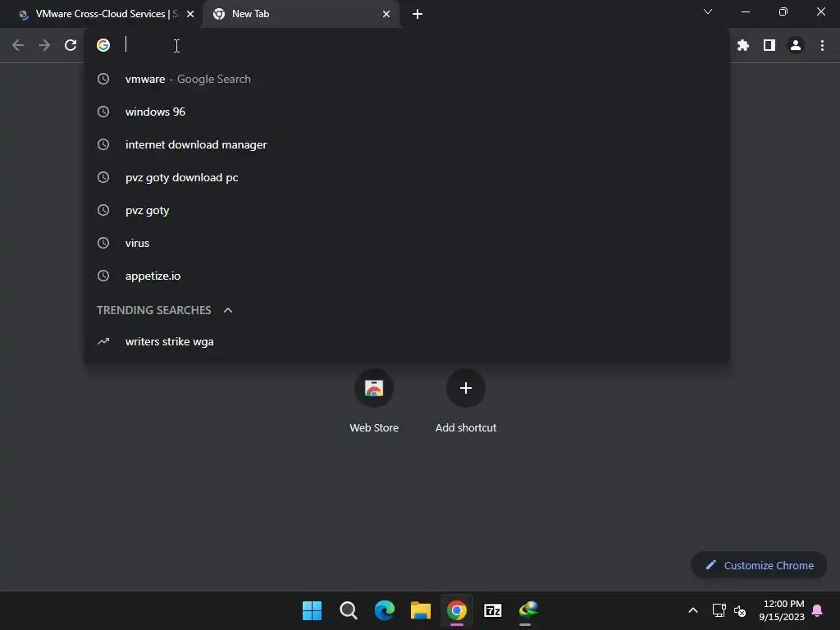Reload the current page

71,46
